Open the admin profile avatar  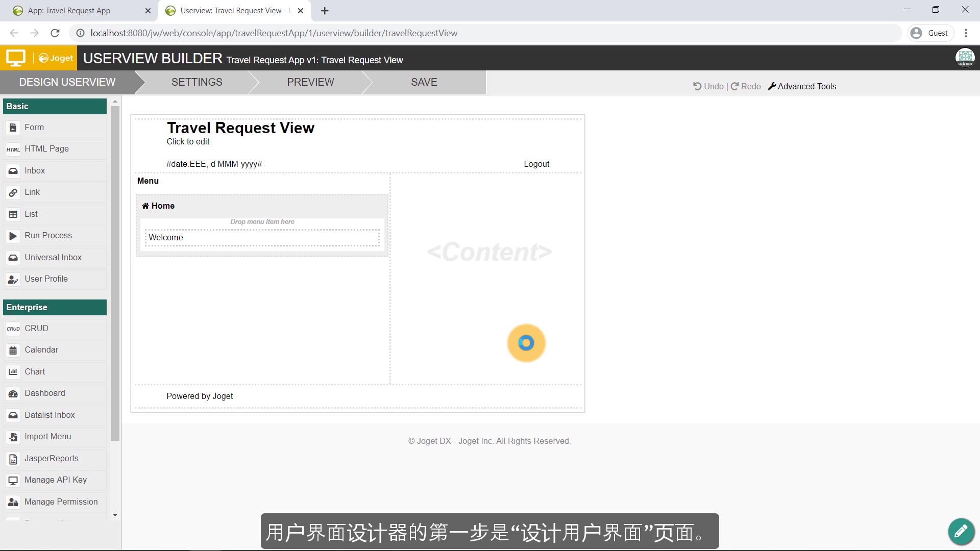pyautogui.click(x=965, y=58)
